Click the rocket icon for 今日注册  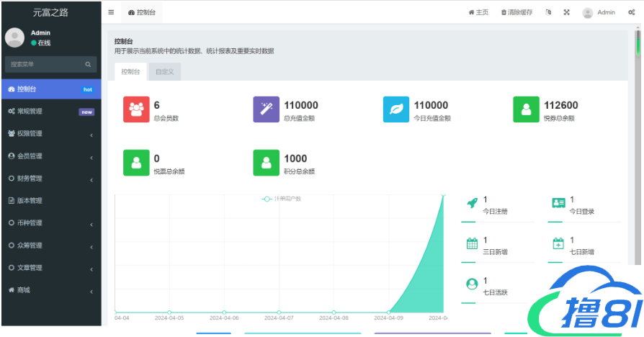(x=472, y=204)
